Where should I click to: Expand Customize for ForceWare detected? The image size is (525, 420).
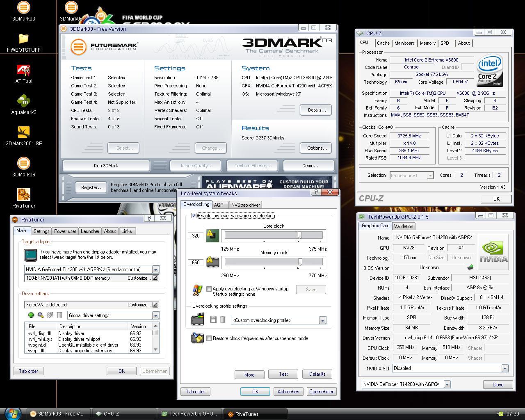tap(155, 305)
